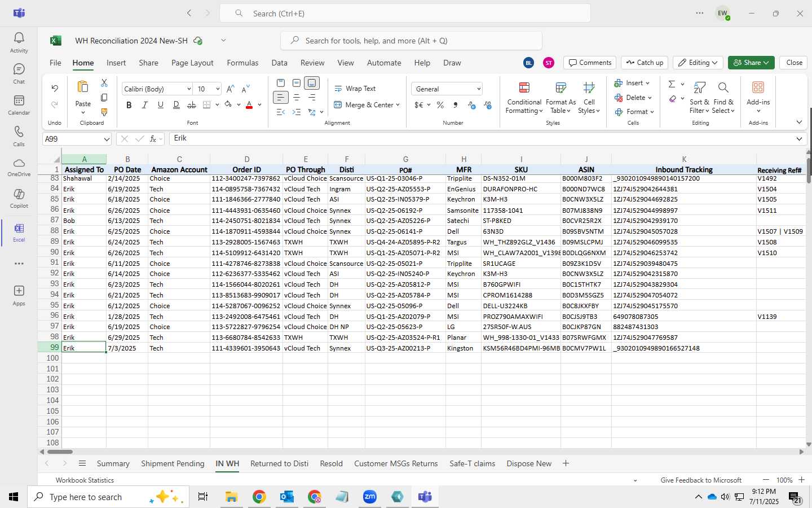Open the File menu
812x508 pixels.
pos(55,63)
